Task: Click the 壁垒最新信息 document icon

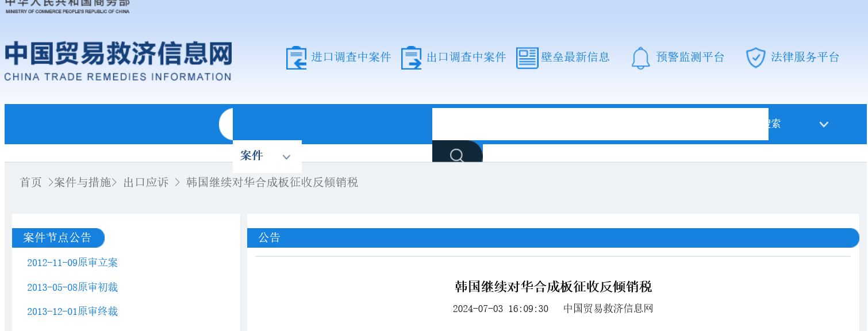Action: click(527, 57)
